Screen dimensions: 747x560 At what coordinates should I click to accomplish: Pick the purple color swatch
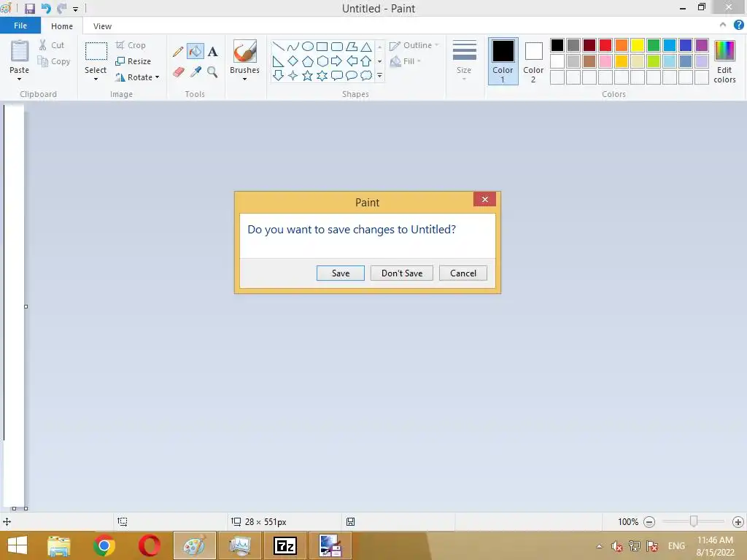point(702,45)
